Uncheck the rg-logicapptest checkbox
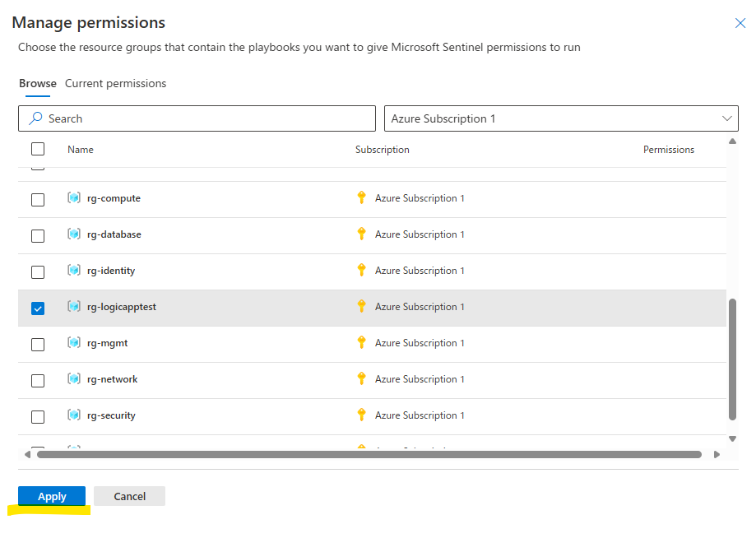The image size is (756, 538). [38, 308]
